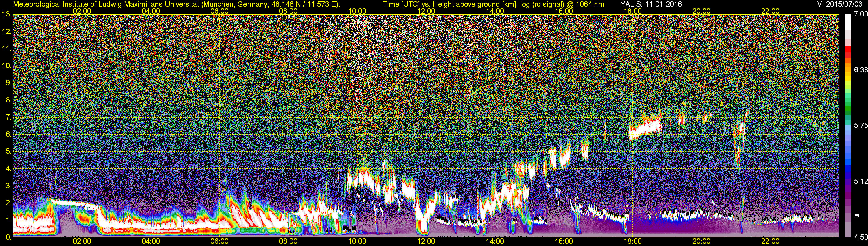Click the 5.12 colorbar scale value
The image size is (868, 246).
(x=860, y=181)
